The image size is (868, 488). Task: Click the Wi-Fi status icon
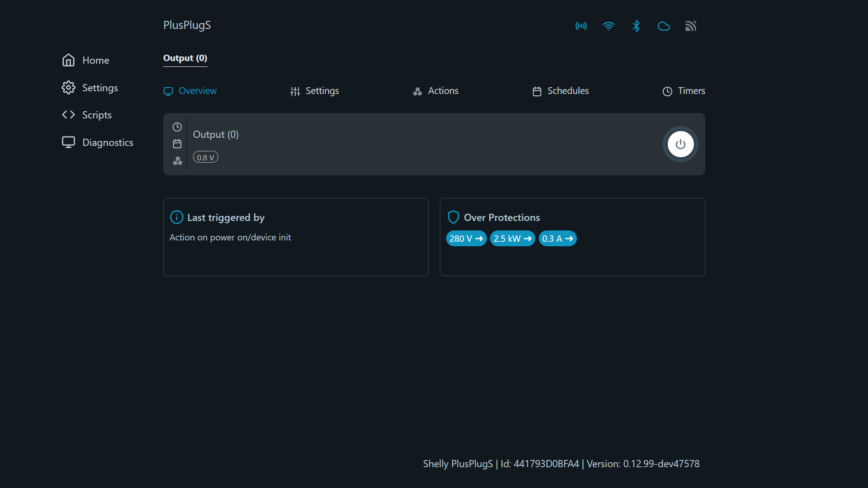coord(609,26)
